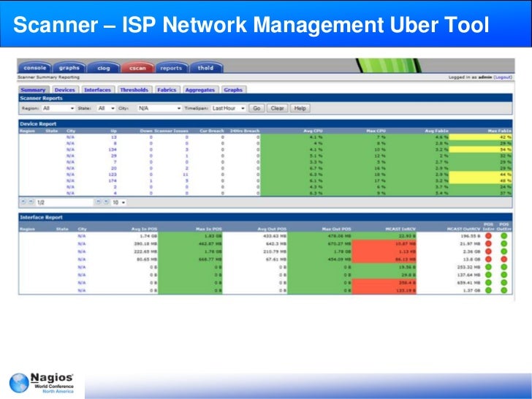Select the Summary sub-tab
532x399 pixels.
(34, 90)
